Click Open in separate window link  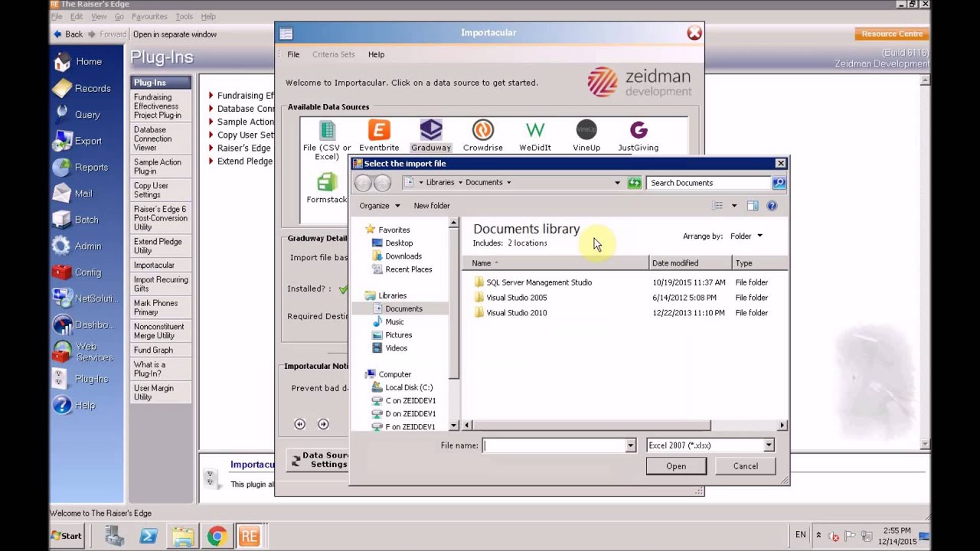point(175,34)
